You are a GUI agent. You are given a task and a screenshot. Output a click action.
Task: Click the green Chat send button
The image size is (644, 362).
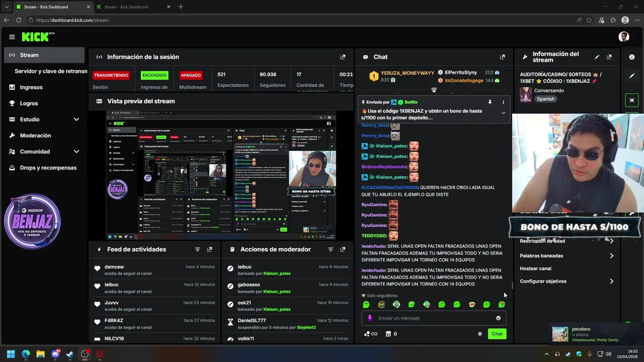click(497, 334)
